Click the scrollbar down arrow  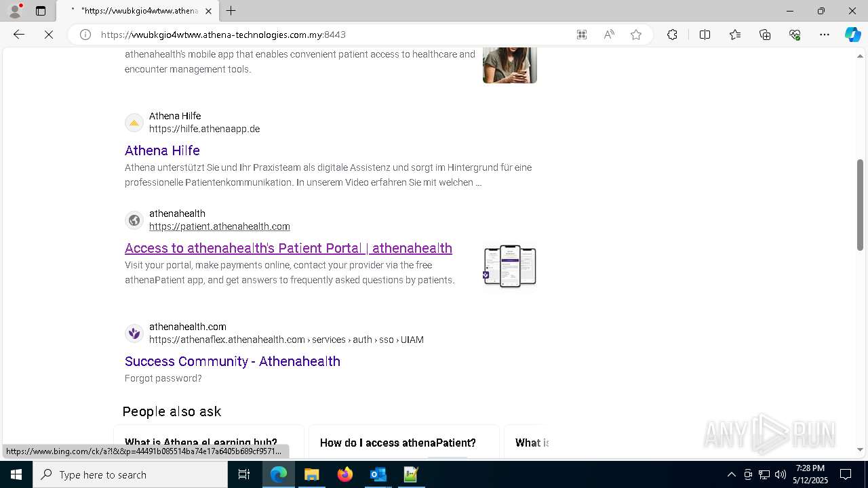coord(861,449)
